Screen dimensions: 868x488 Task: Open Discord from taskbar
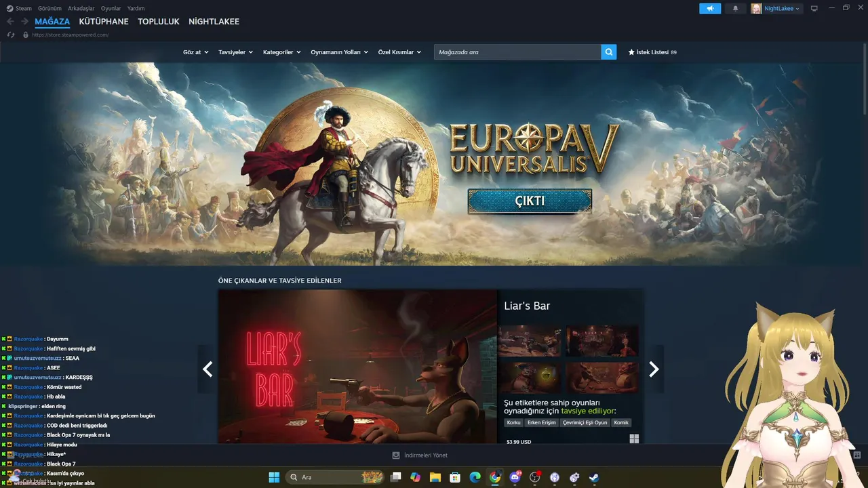click(515, 477)
